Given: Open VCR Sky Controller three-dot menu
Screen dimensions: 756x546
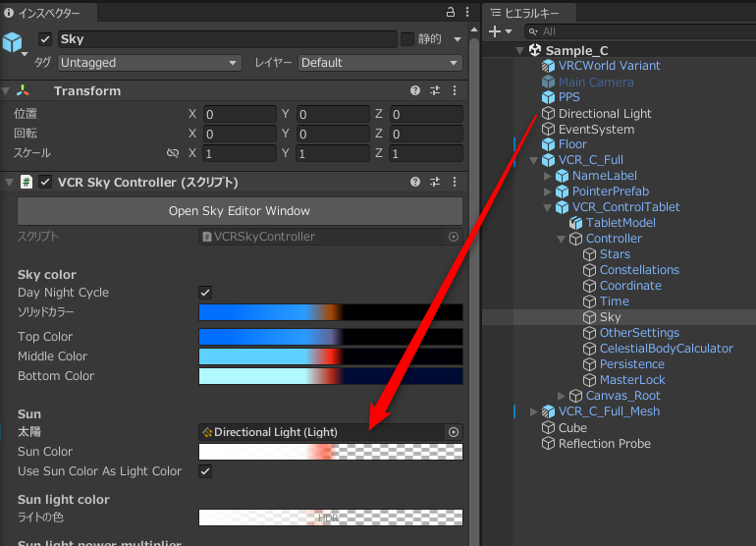Looking at the screenshot, I should [x=455, y=182].
